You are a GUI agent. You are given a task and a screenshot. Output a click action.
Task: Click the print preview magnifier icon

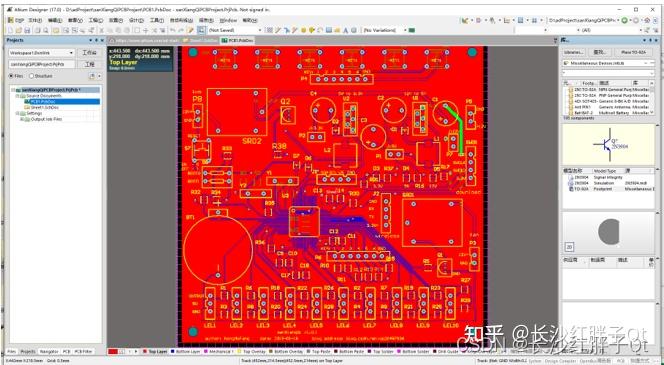46,30
